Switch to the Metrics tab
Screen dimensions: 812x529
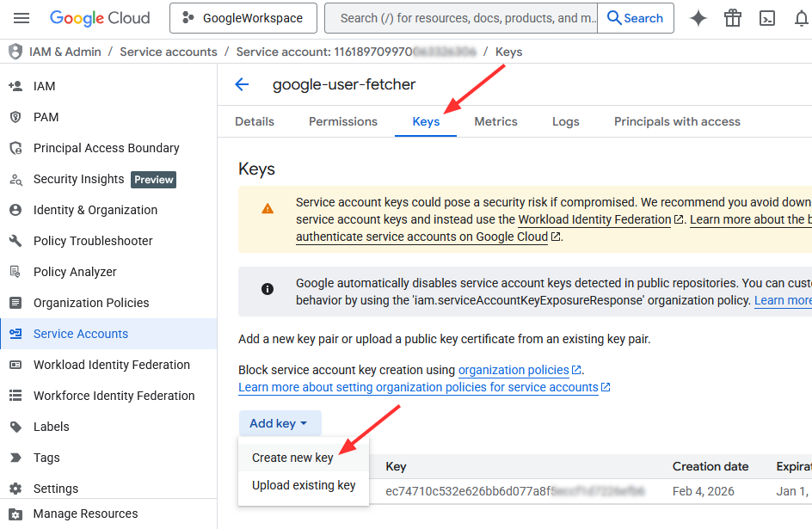tap(495, 121)
